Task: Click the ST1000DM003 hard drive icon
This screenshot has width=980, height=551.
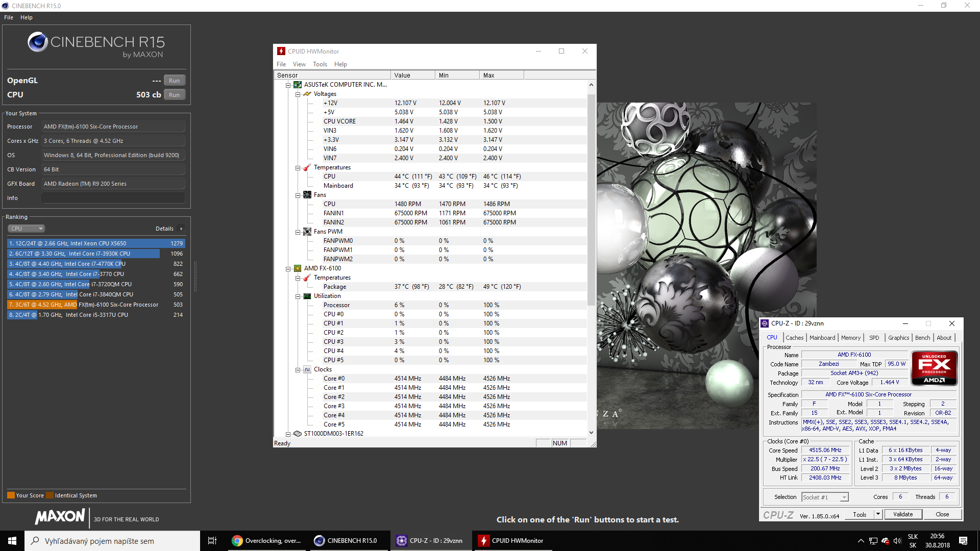Action: [298, 434]
